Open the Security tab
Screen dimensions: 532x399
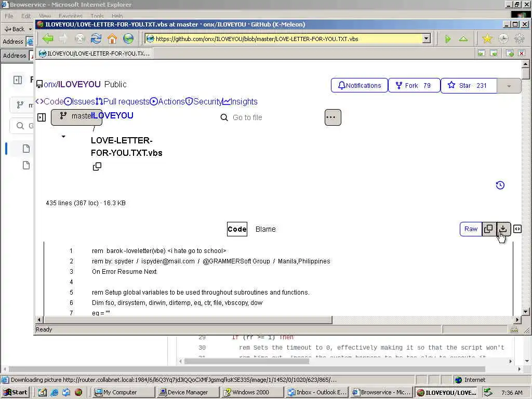coord(204,101)
